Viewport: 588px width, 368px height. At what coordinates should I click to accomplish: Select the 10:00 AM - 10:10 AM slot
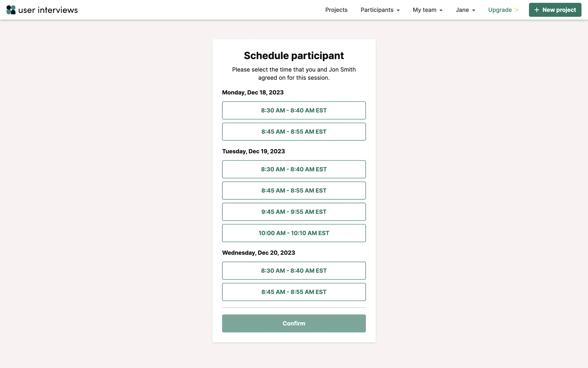click(x=294, y=233)
